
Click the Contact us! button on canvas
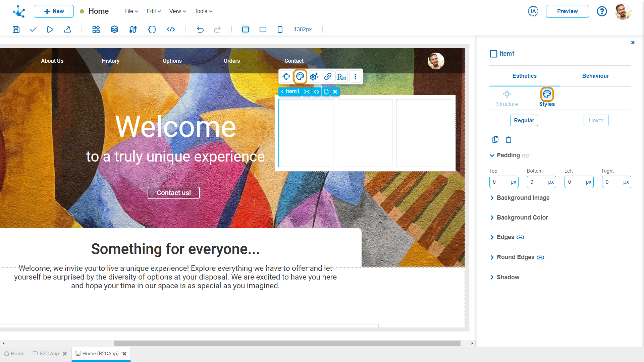173,193
